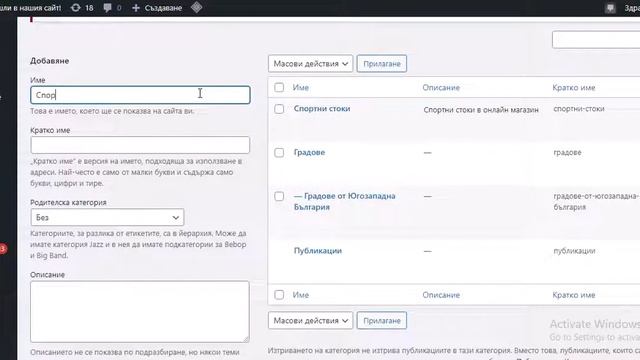Check the Градове от Югозападна България checkbox

click(279, 196)
